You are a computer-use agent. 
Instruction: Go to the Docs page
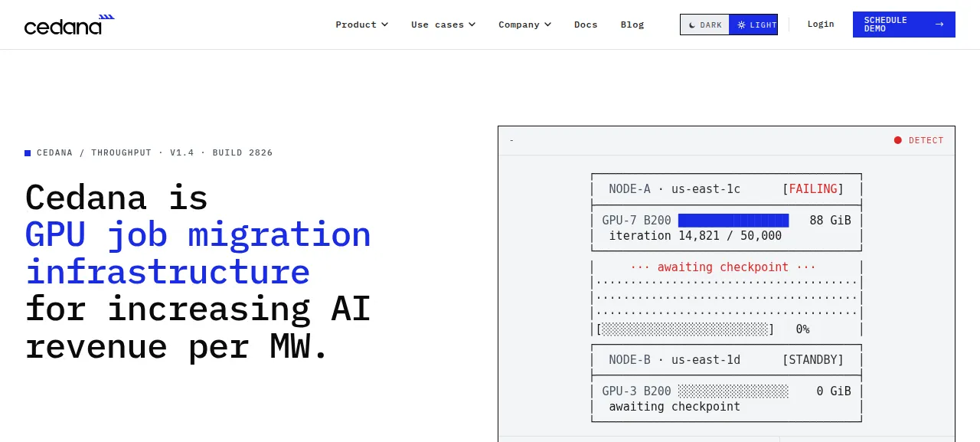[x=586, y=25]
